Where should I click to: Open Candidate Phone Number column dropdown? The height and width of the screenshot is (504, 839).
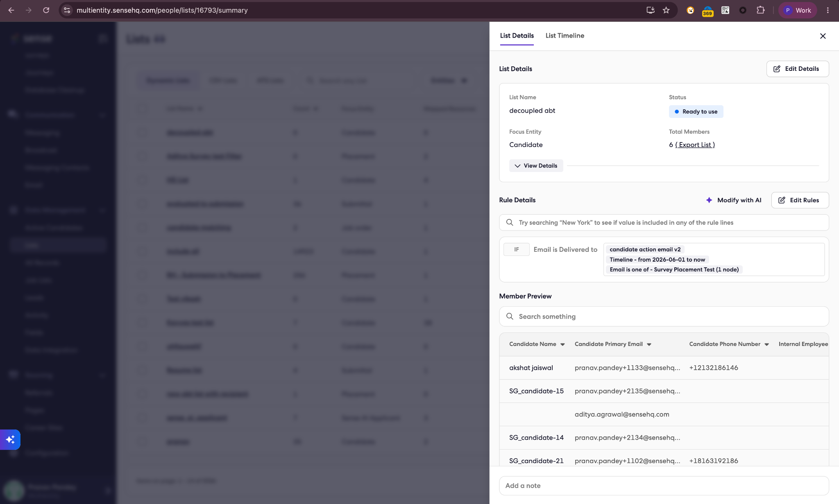pyautogui.click(x=766, y=344)
